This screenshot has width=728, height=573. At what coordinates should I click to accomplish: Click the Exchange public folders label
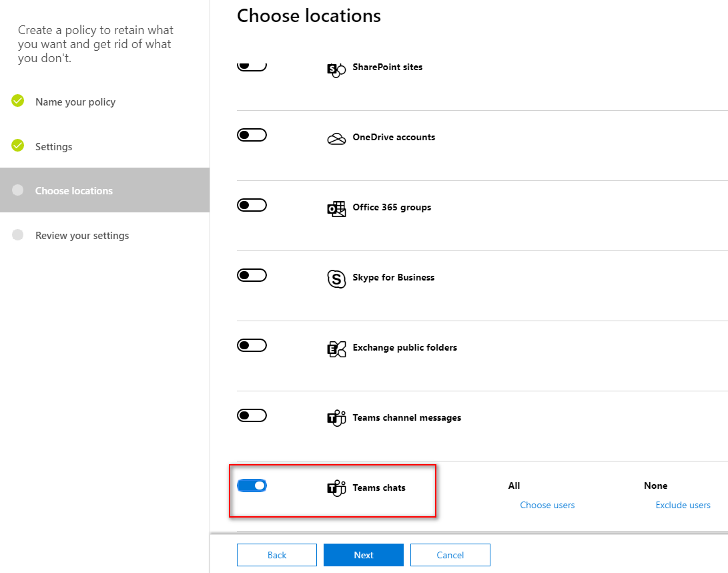tap(404, 348)
